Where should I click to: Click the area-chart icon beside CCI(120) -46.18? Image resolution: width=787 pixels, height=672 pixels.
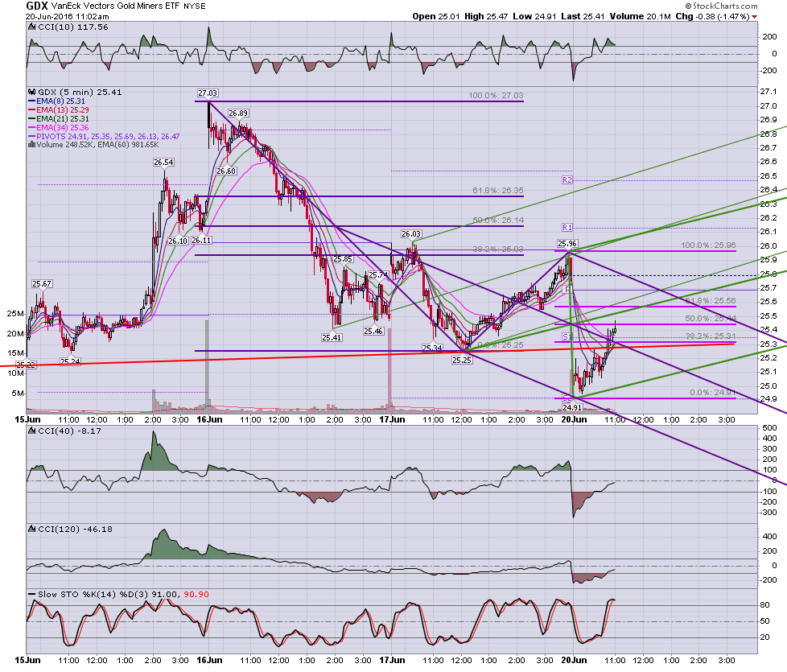33,529
